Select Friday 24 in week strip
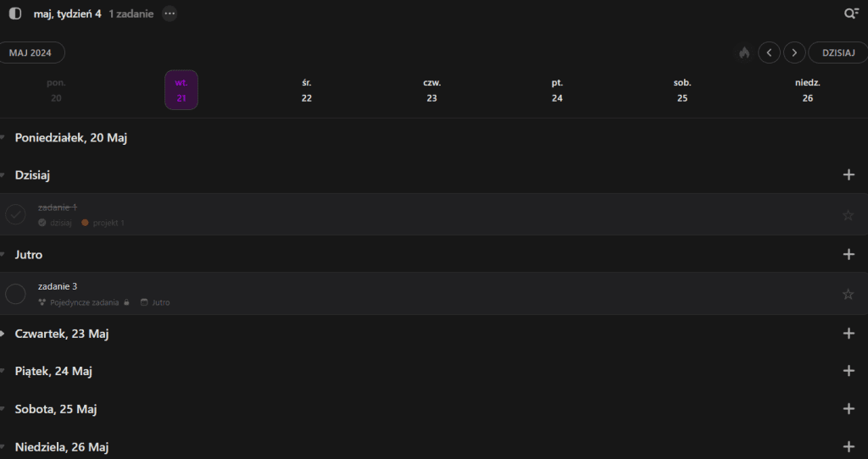This screenshot has height=459, width=868. (x=557, y=91)
